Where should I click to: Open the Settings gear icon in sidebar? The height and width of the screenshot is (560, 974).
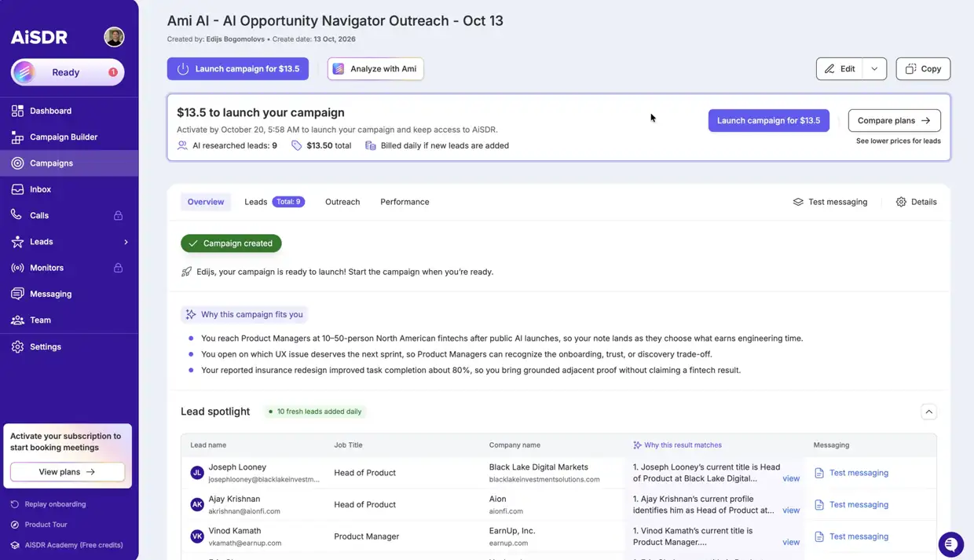point(17,346)
